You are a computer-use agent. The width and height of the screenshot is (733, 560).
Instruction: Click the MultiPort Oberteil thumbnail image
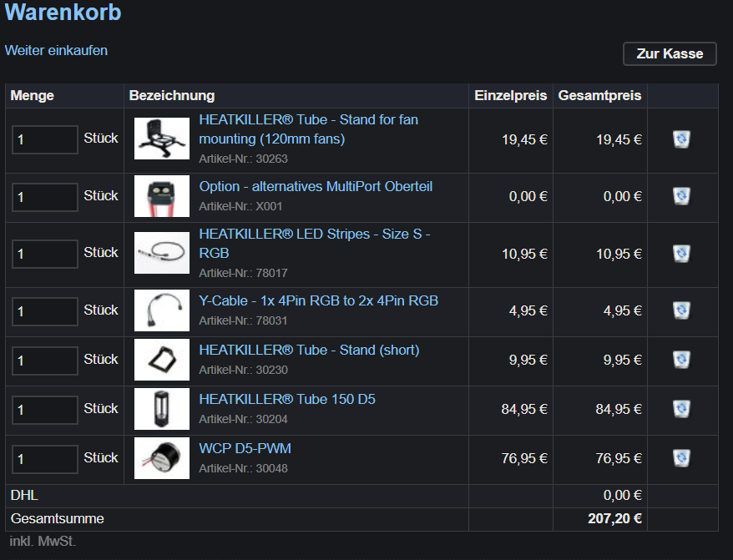(x=162, y=196)
